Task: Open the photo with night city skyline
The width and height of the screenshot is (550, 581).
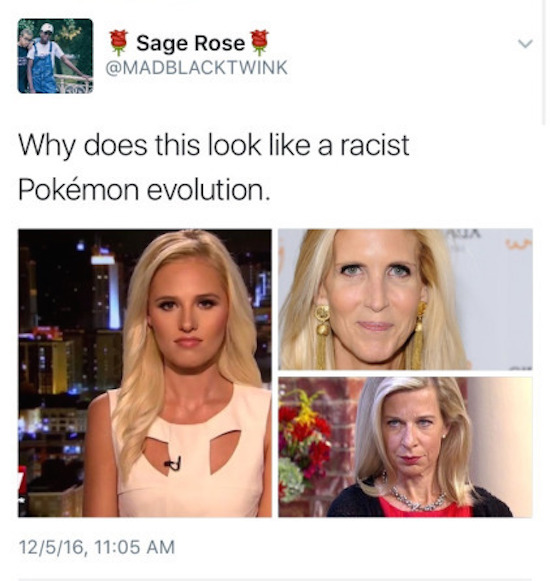Action: [x=145, y=373]
